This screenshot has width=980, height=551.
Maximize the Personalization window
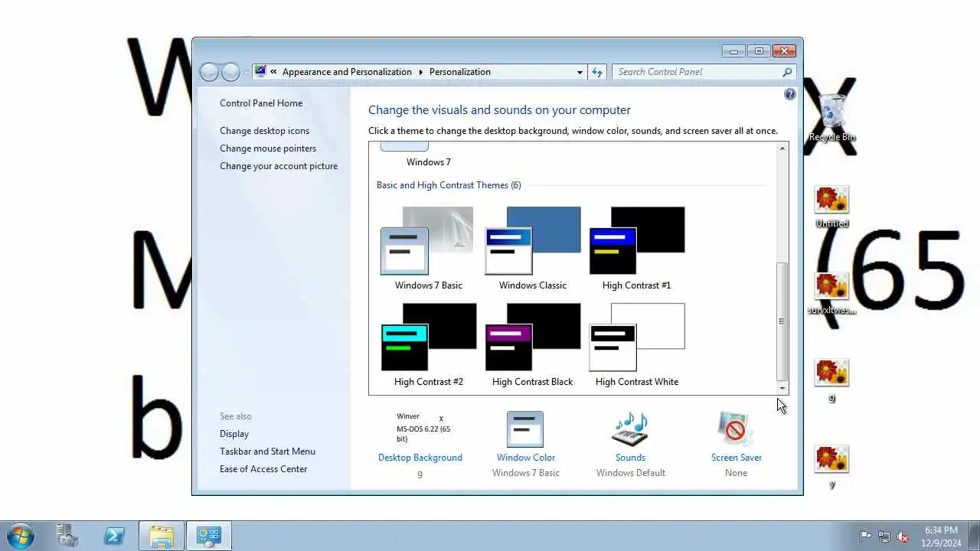(x=759, y=51)
